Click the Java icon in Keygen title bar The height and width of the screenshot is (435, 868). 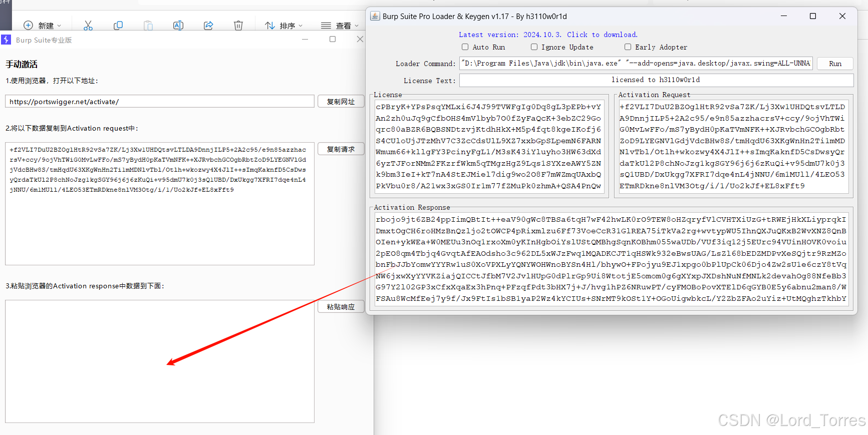point(375,16)
